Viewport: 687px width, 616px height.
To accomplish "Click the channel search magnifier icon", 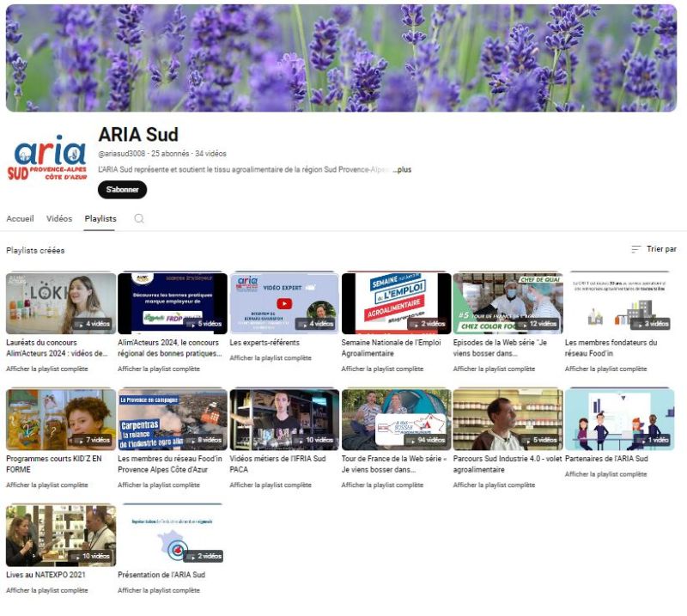I will (139, 218).
